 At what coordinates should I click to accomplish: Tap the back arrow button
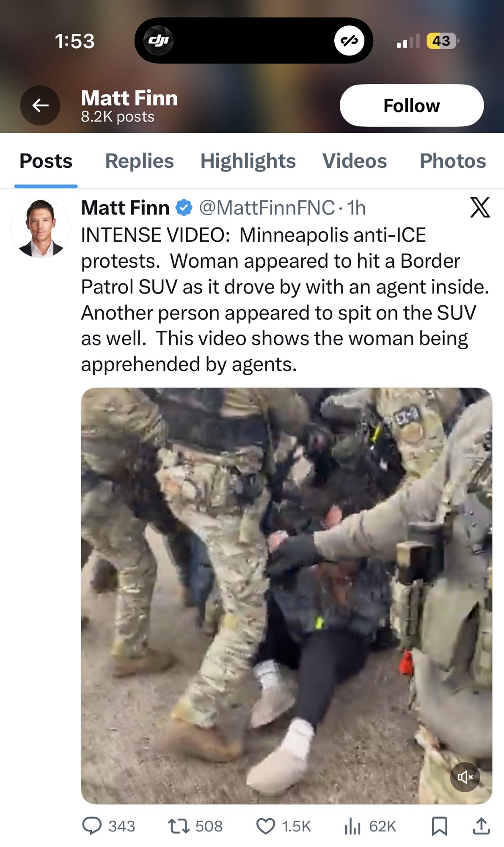40,105
